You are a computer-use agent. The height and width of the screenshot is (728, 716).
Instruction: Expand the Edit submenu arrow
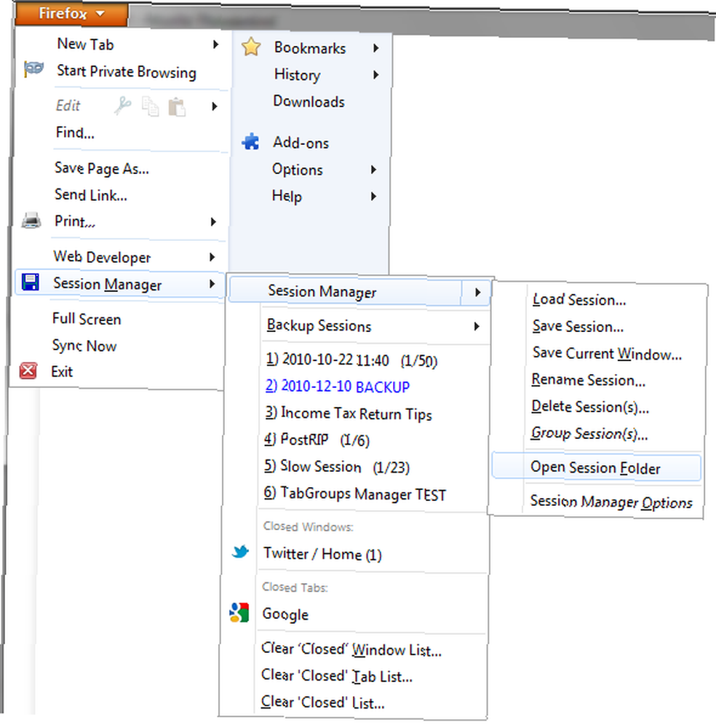215,106
